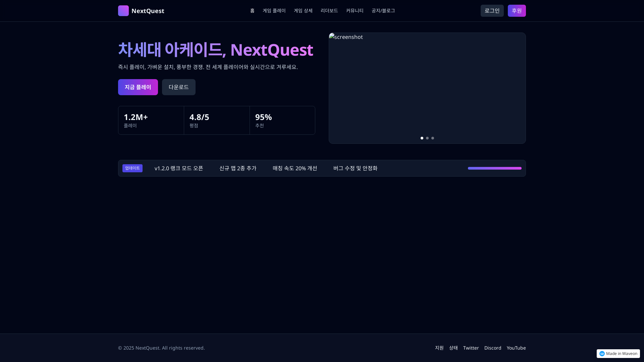Select the first carousel dot
This screenshot has width=644, height=362.
422,138
